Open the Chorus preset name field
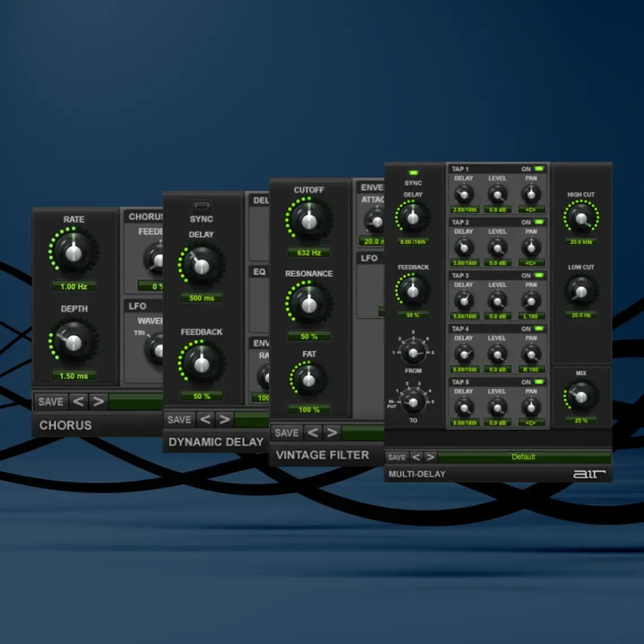Viewport: 644px width, 644px height. tap(136, 401)
